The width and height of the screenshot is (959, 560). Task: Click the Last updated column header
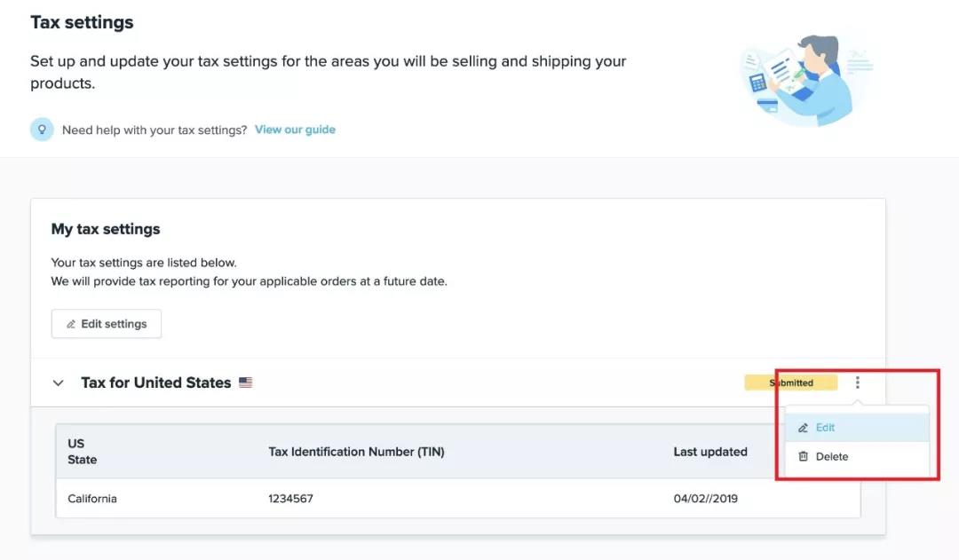pyautogui.click(x=710, y=452)
